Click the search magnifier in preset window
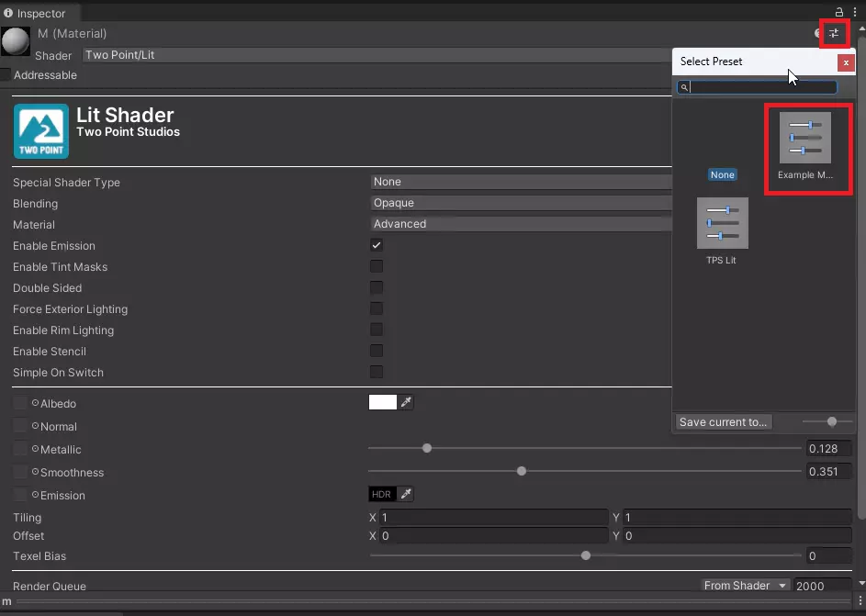 click(684, 87)
